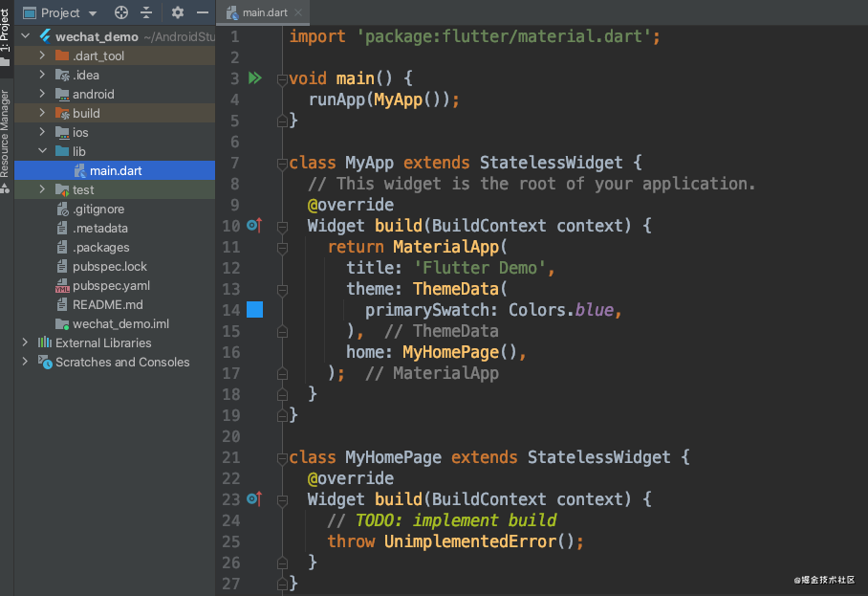
Task: Switch to the main.dart editor tab
Action: [x=264, y=12]
